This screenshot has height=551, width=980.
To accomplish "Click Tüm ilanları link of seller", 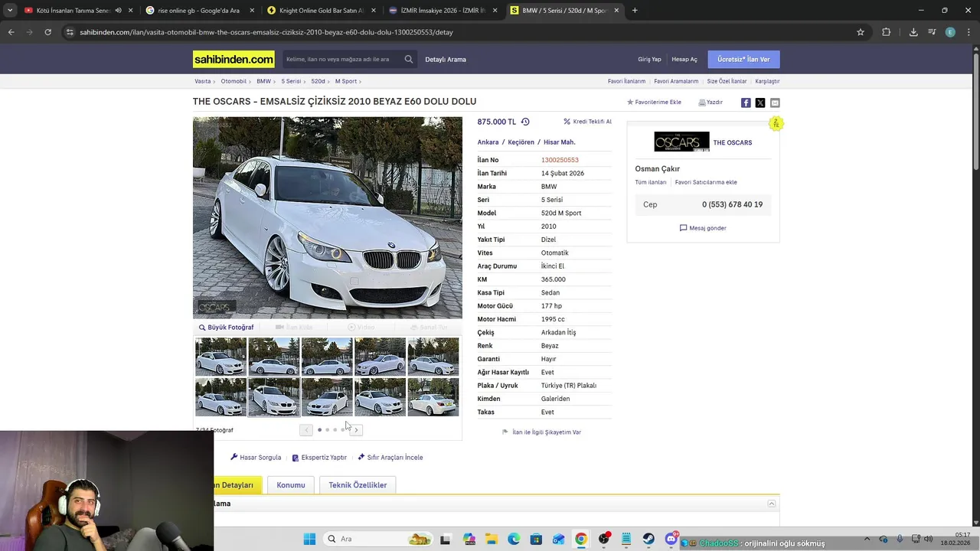I will (651, 182).
